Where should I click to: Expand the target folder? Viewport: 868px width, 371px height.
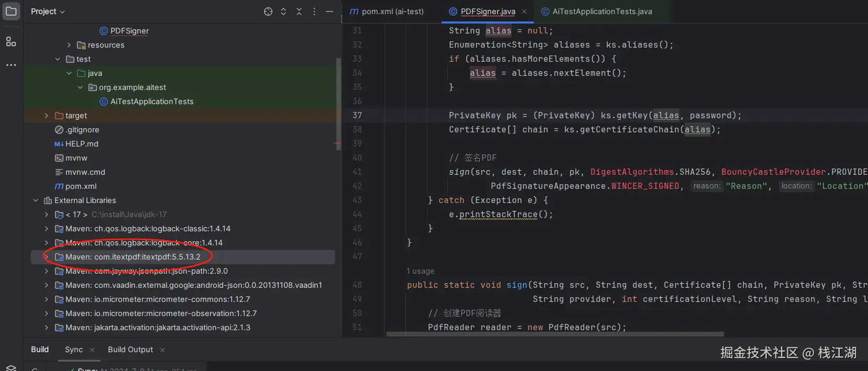click(47, 116)
